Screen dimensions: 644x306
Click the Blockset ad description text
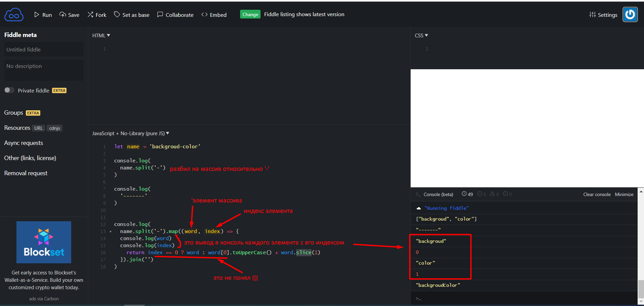tap(44, 280)
